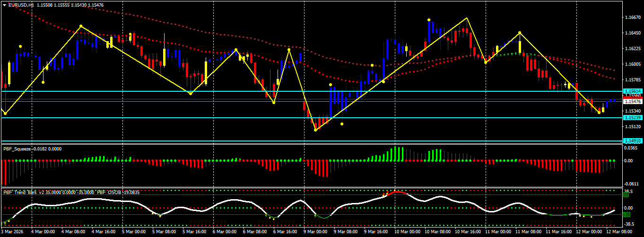Viewport: 644px width, 237px height.
Task: Click the 0.0365 squeeze scale value
Action: [x=632, y=148]
